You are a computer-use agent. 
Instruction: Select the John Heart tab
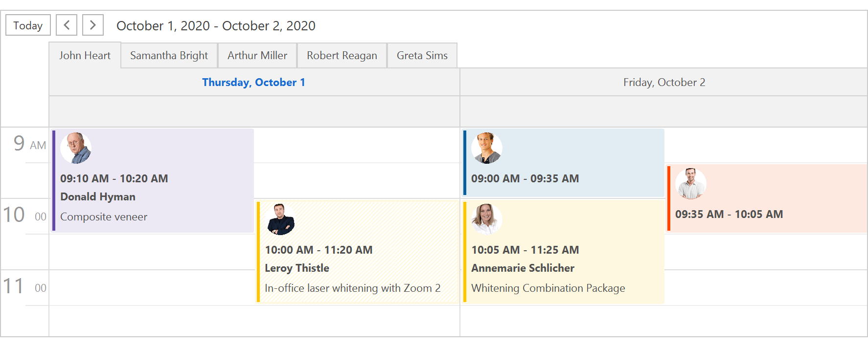(x=85, y=56)
